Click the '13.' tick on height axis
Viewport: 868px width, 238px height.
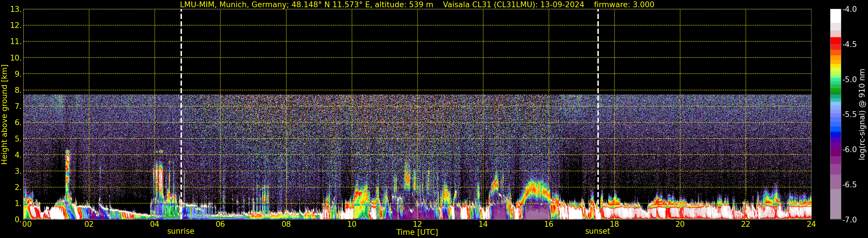pos(16,10)
